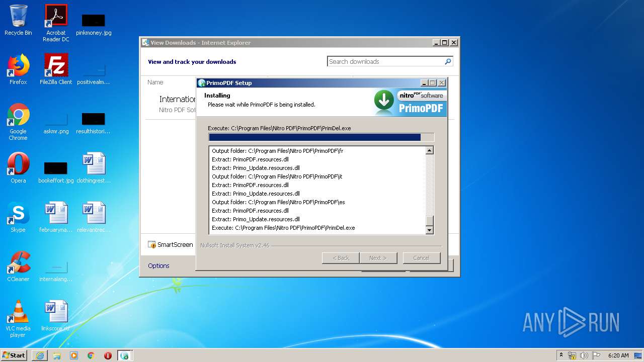644x362 pixels.
Task: Click the installation progress bar
Action: pos(321,137)
